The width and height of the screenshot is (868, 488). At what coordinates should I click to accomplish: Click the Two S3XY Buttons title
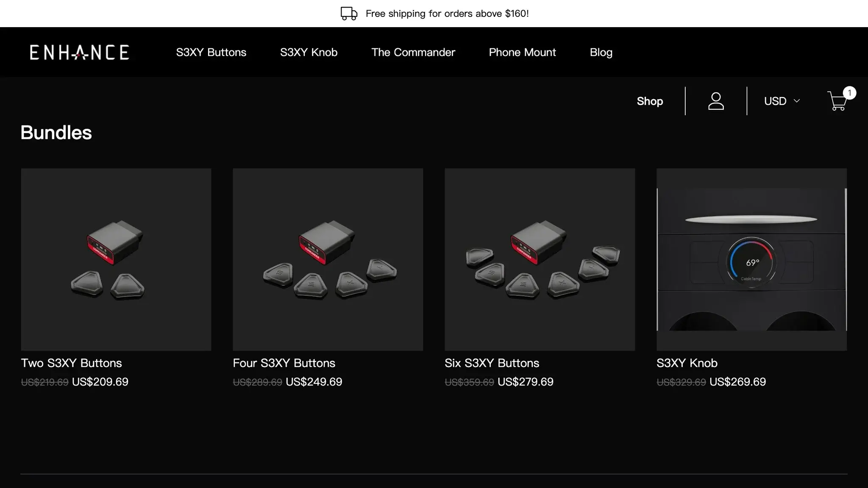click(x=71, y=363)
